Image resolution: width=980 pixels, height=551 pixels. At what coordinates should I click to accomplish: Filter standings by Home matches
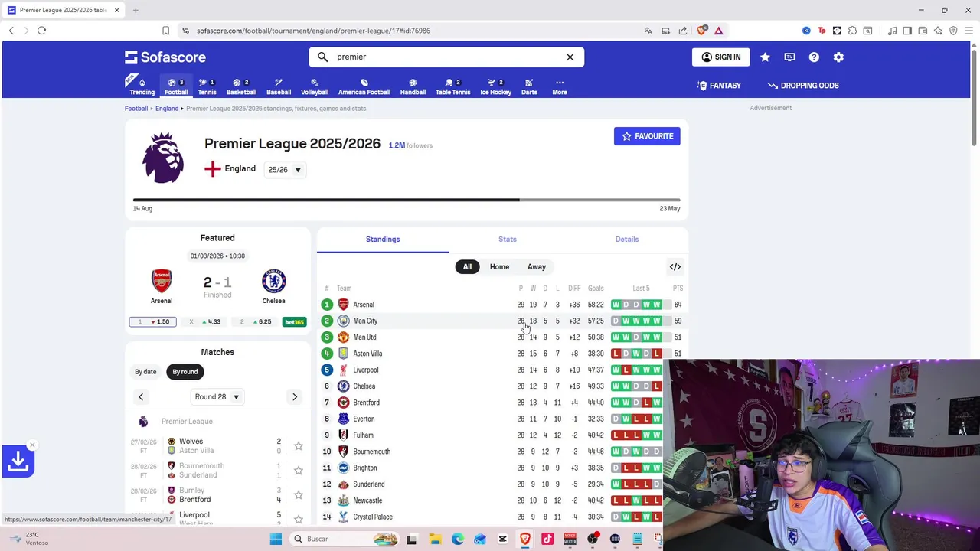(x=499, y=266)
